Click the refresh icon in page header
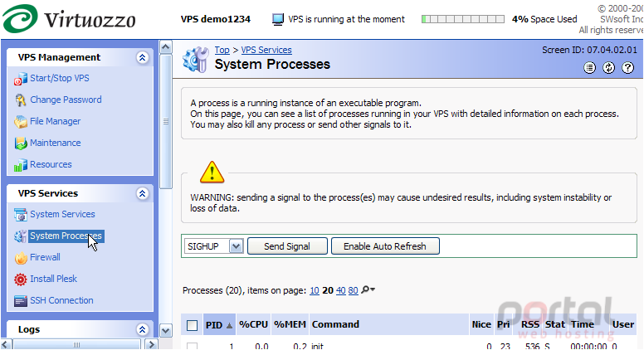Viewport: 644px width, 350px height. point(608,68)
